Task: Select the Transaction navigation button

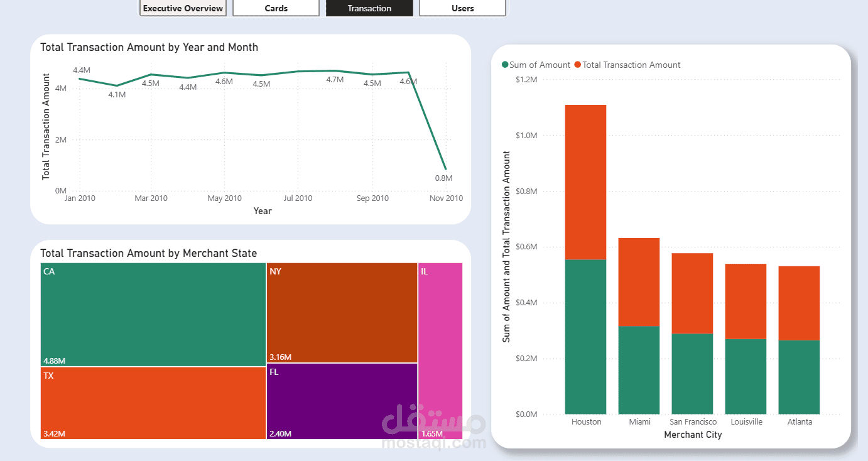Action: click(x=369, y=8)
